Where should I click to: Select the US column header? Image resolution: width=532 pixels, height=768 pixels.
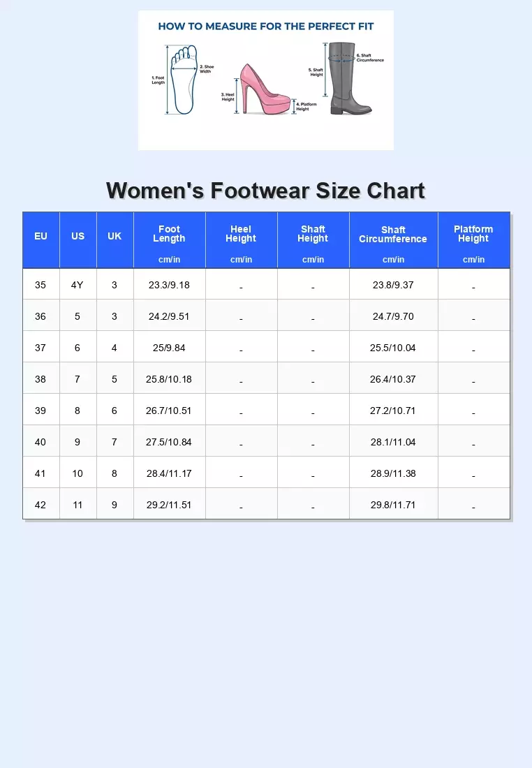pos(77,237)
